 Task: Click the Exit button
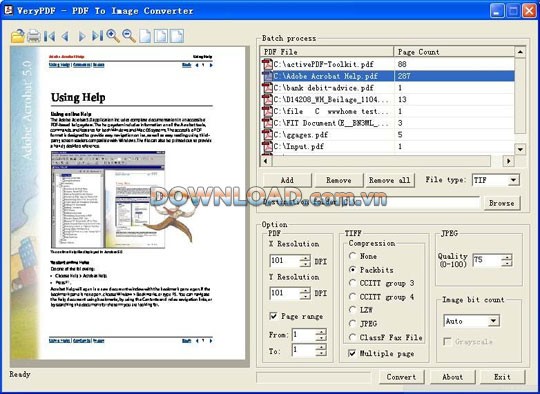click(502, 377)
